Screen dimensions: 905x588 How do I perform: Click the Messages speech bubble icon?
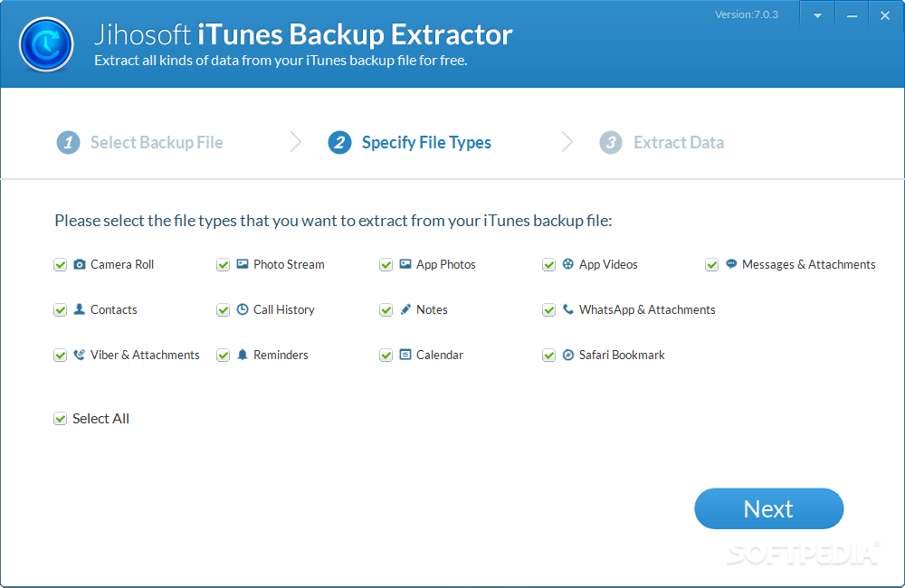(731, 264)
